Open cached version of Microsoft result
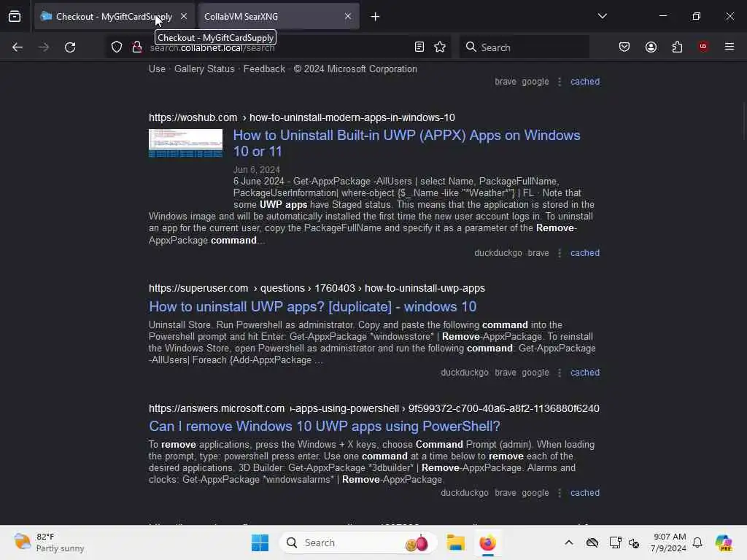The width and height of the screenshot is (747, 560). pyautogui.click(x=585, y=82)
